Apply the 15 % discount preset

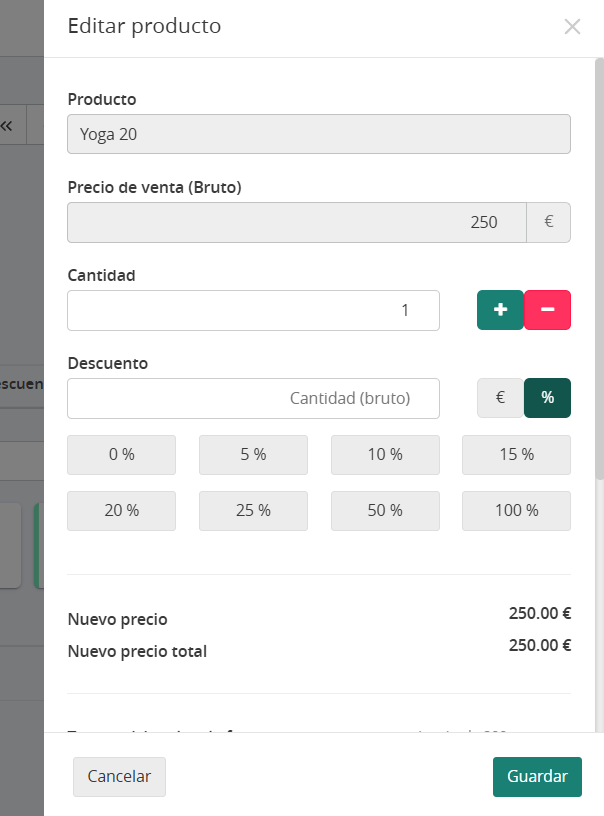tap(517, 455)
